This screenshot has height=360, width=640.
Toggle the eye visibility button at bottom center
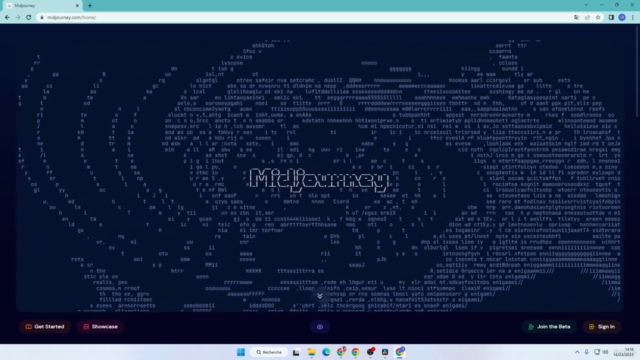point(320,327)
